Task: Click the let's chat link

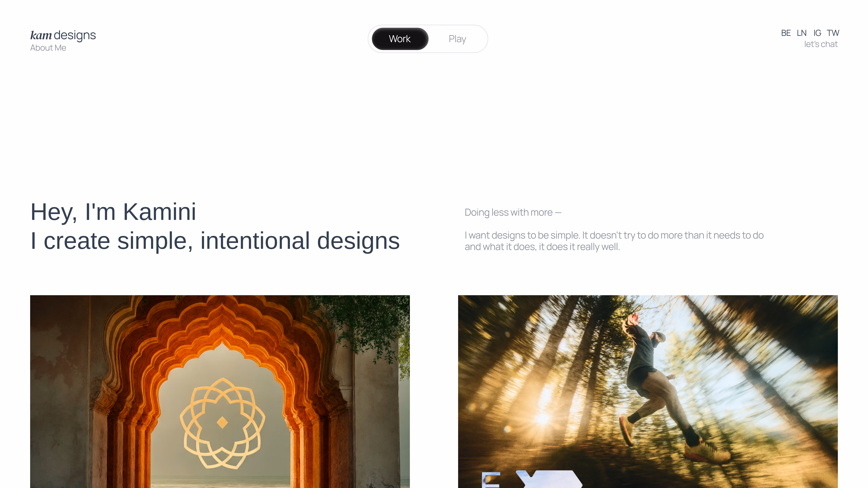Action: [x=821, y=44]
